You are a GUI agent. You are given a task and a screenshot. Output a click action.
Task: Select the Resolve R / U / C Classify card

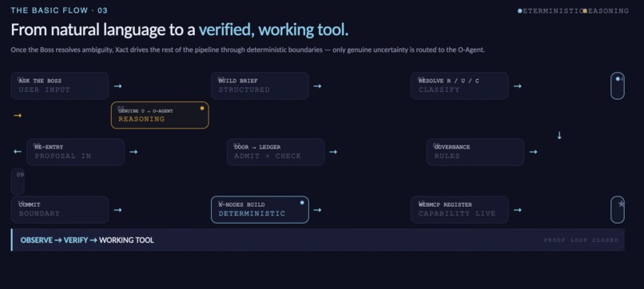click(459, 85)
